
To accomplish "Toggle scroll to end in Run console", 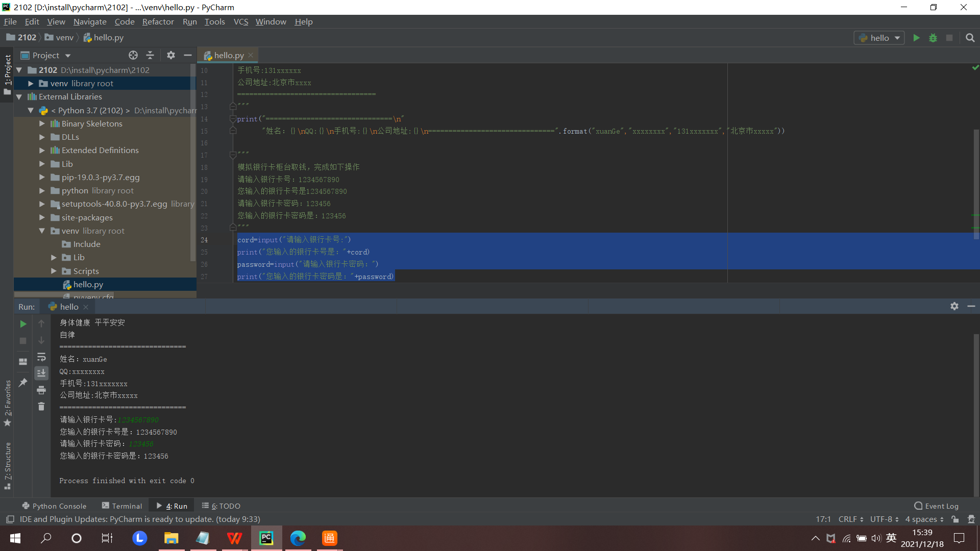I will (41, 373).
